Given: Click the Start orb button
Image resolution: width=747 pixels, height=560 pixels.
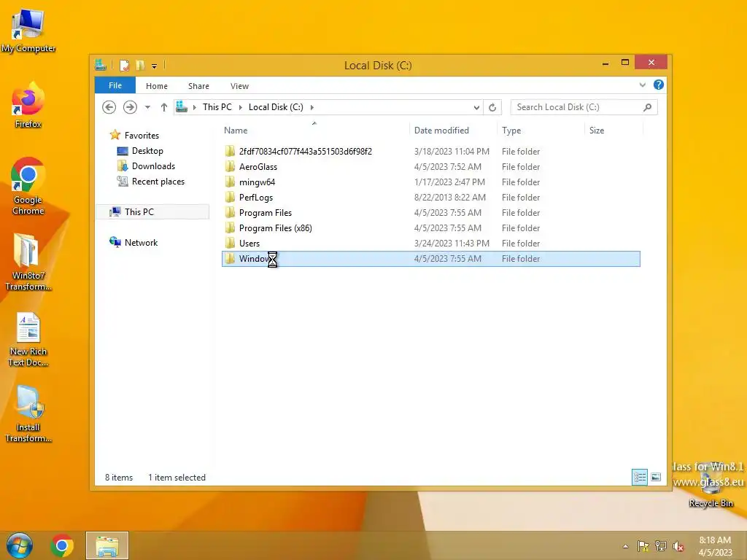Looking at the screenshot, I should [20, 545].
